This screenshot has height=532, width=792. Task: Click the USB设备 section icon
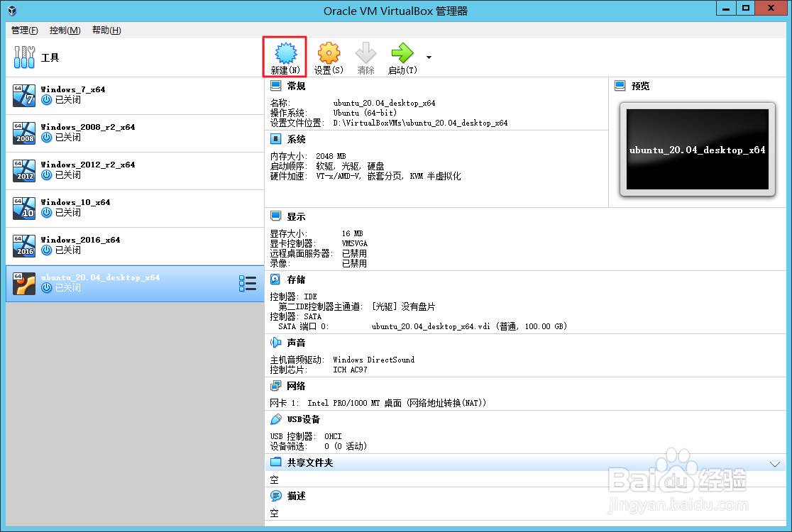pyautogui.click(x=276, y=419)
